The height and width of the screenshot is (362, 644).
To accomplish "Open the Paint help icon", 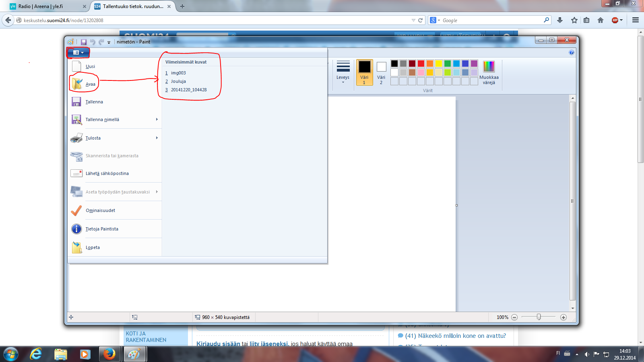I will pyautogui.click(x=572, y=52).
